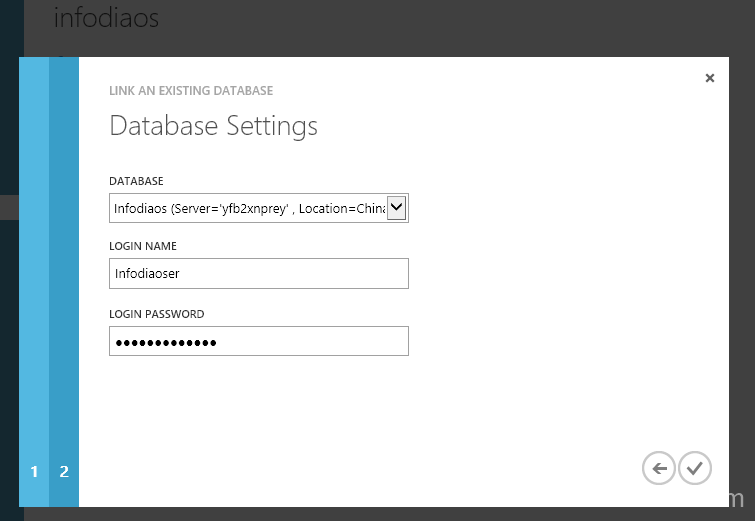Click the checkmark to complete the wizard
The width and height of the screenshot is (755, 521).
(695, 468)
